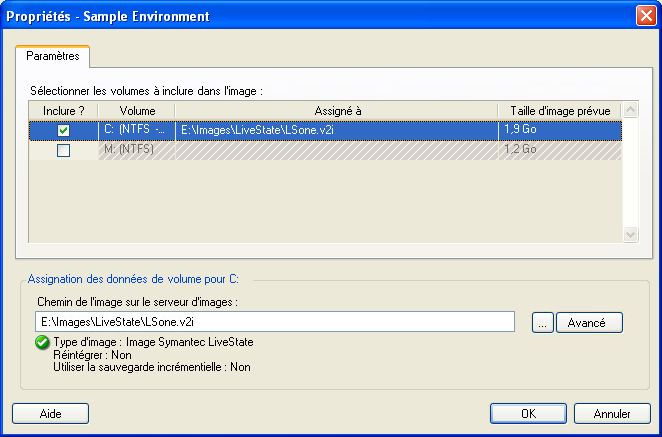Screen dimensions: 662x437
Task: Confirm settings with the OK button
Action: click(x=528, y=413)
